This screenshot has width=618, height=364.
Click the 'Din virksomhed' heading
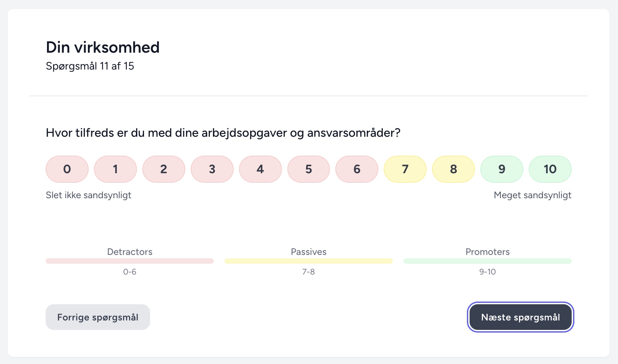click(x=103, y=47)
